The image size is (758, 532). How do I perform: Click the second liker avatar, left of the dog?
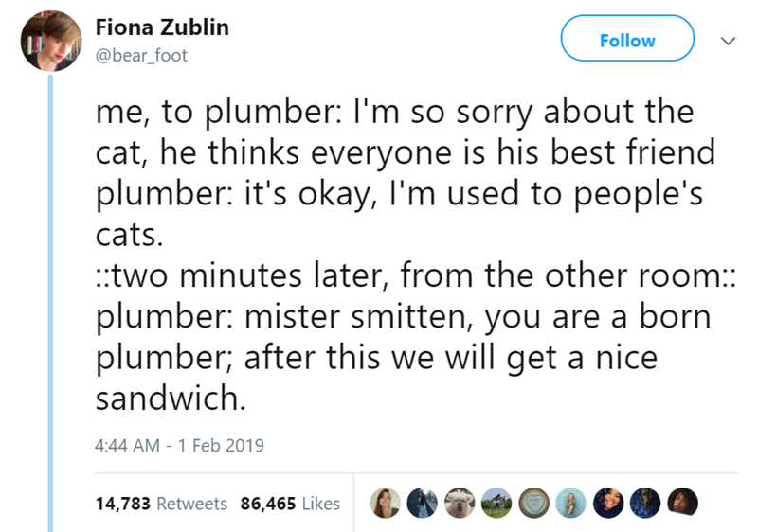(x=424, y=503)
